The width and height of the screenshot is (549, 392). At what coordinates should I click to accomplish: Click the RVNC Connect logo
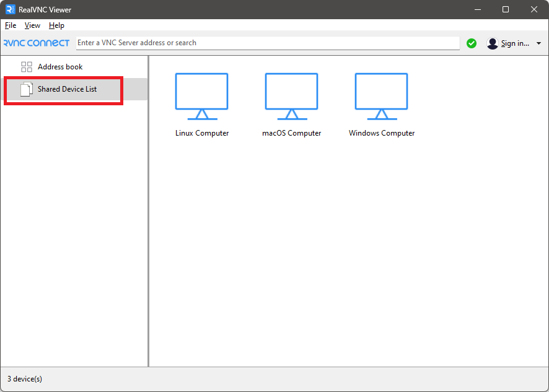pos(37,43)
